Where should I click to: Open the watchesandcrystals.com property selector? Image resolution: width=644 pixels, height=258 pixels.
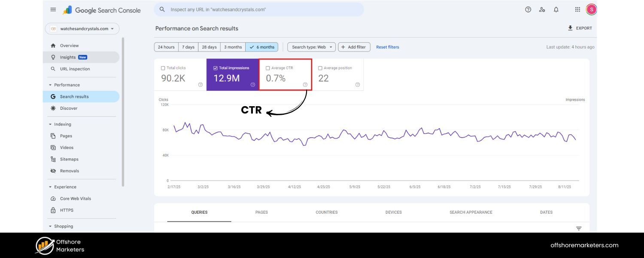(82, 28)
